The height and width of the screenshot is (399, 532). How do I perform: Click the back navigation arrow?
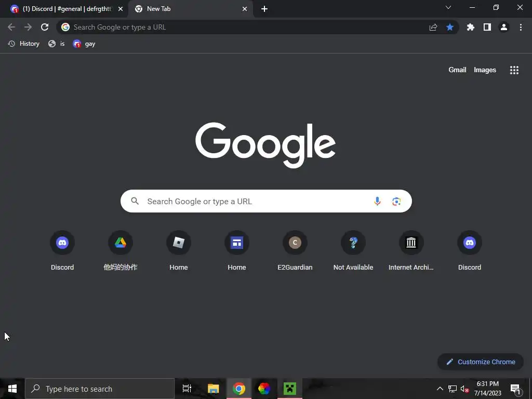[11, 27]
